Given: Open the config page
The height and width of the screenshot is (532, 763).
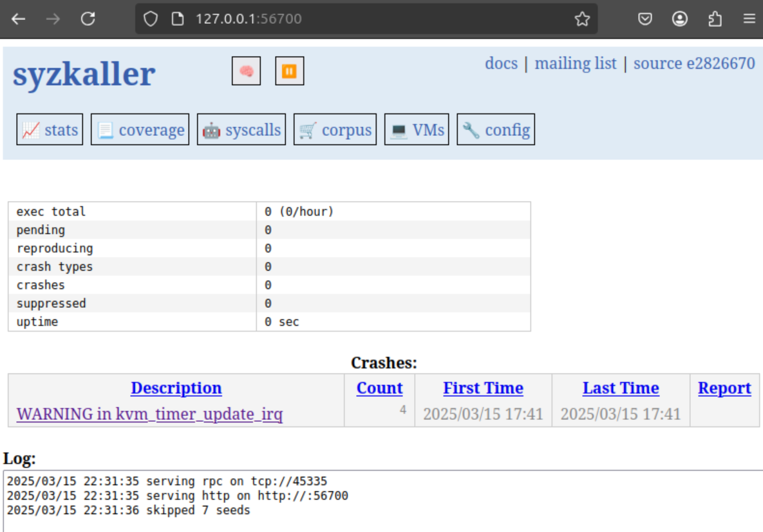Looking at the screenshot, I should [x=496, y=129].
